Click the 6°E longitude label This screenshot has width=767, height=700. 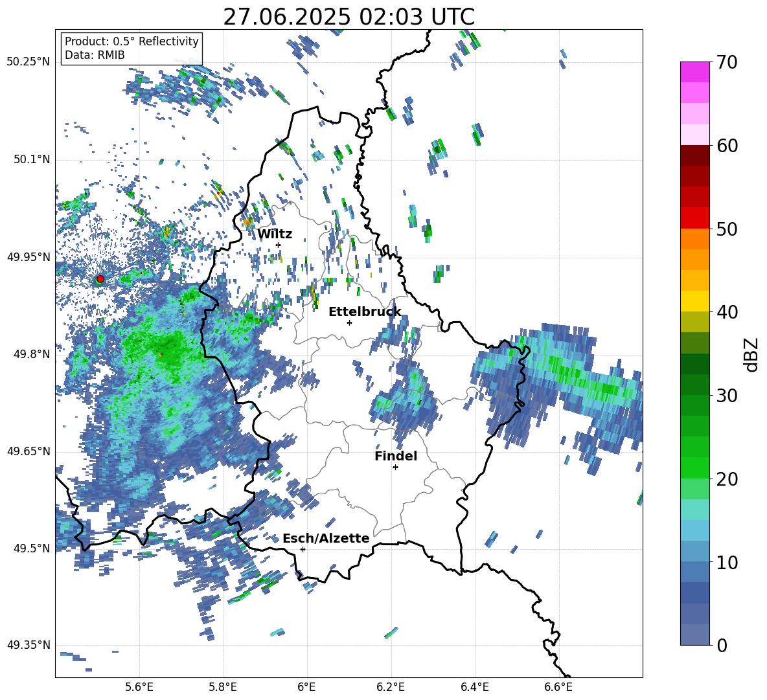[306, 687]
